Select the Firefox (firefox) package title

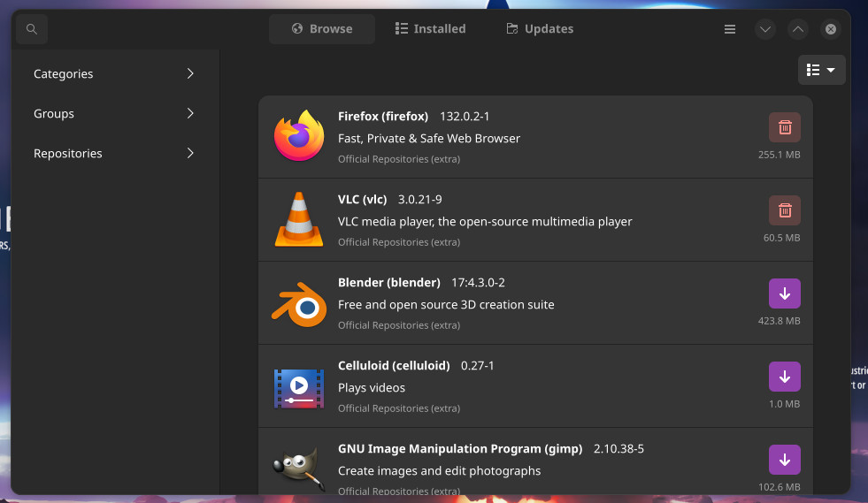(x=383, y=116)
